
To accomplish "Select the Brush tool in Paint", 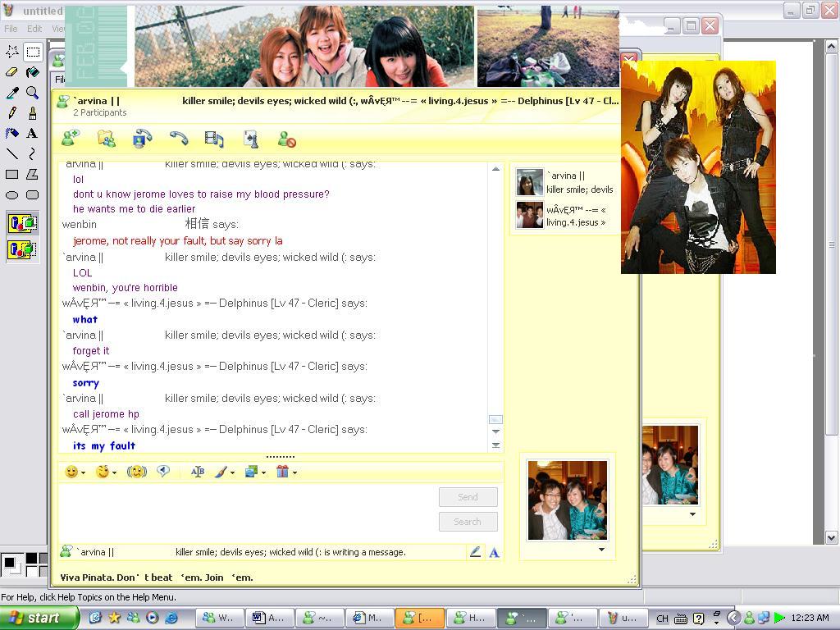I will (33, 112).
